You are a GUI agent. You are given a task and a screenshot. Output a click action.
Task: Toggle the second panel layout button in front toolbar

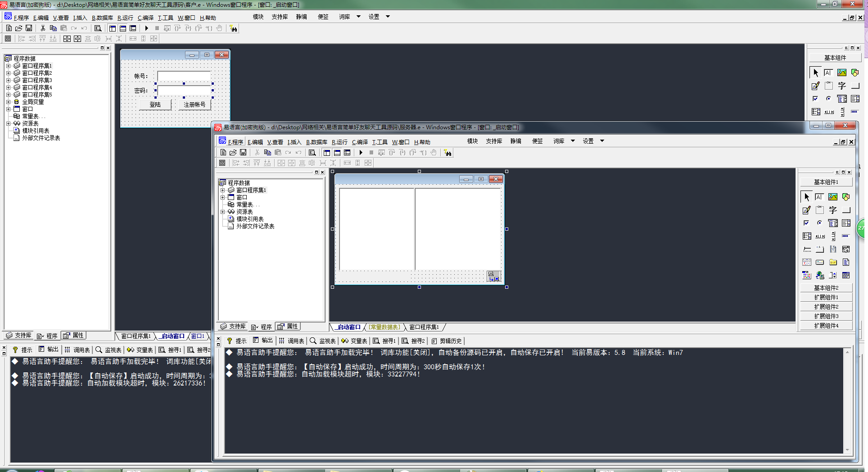coord(337,153)
